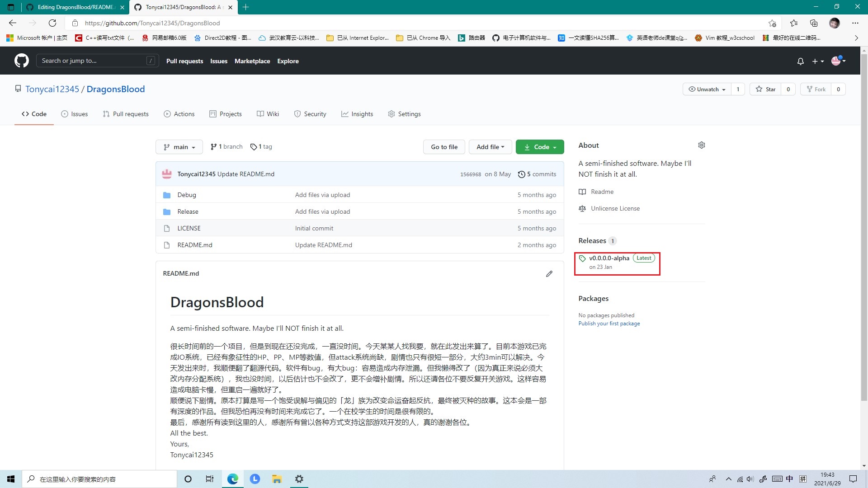The height and width of the screenshot is (488, 868).
Task: Click the GitHub search field
Action: [x=97, y=61]
